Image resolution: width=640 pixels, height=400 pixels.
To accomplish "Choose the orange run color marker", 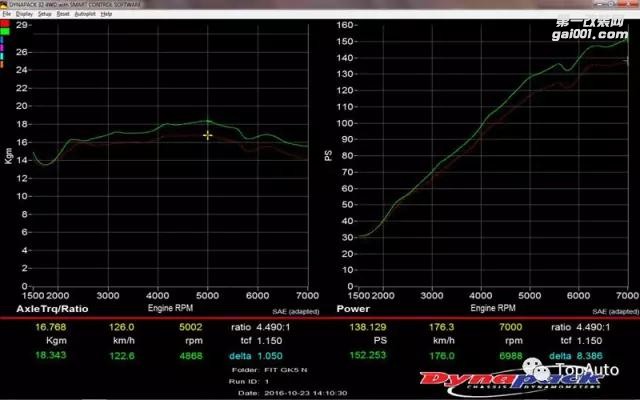I will (4, 64).
